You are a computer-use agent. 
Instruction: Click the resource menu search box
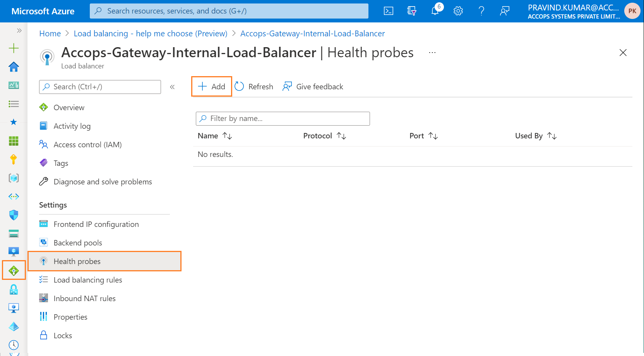click(x=100, y=87)
